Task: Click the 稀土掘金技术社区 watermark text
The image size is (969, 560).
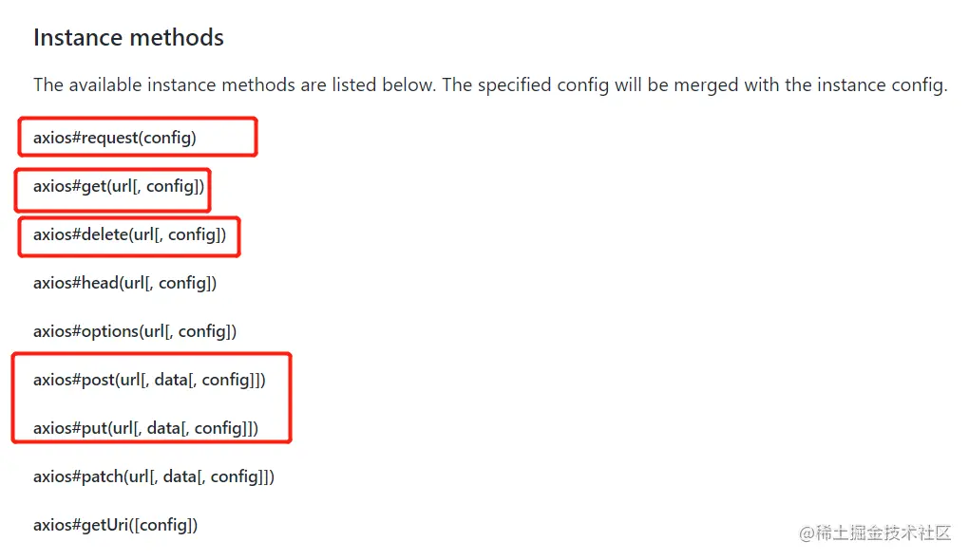Action: coord(884,532)
